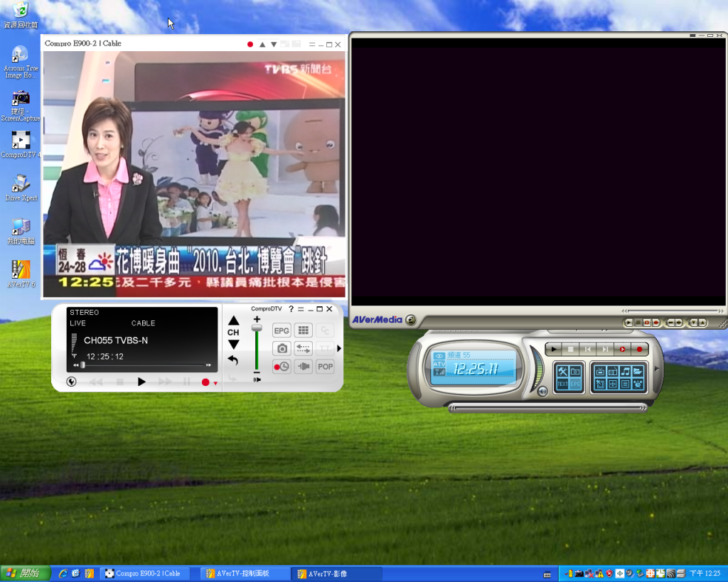Open EPG in the AVerTV control panel
The height and width of the screenshot is (582, 728).
(x=575, y=384)
